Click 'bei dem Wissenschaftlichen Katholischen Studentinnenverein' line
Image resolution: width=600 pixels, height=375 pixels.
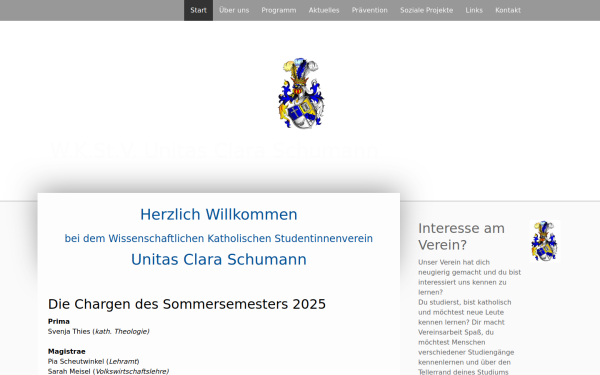coord(218,238)
